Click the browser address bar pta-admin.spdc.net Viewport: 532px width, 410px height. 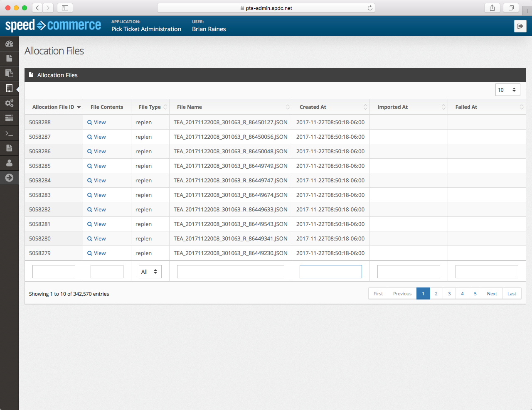pyautogui.click(x=266, y=8)
